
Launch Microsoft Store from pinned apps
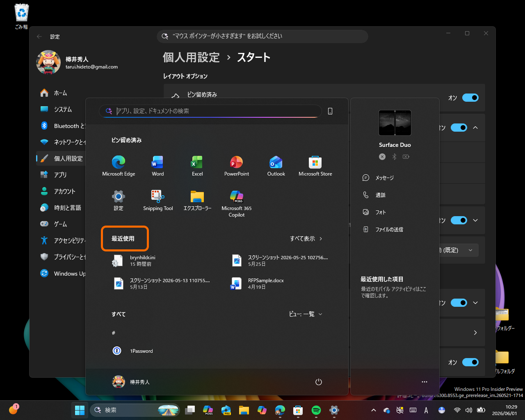(315, 166)
